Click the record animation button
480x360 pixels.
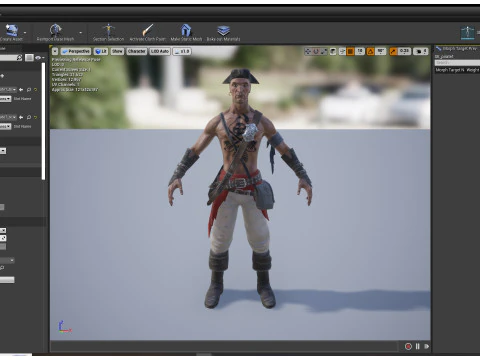pos(408,346)
